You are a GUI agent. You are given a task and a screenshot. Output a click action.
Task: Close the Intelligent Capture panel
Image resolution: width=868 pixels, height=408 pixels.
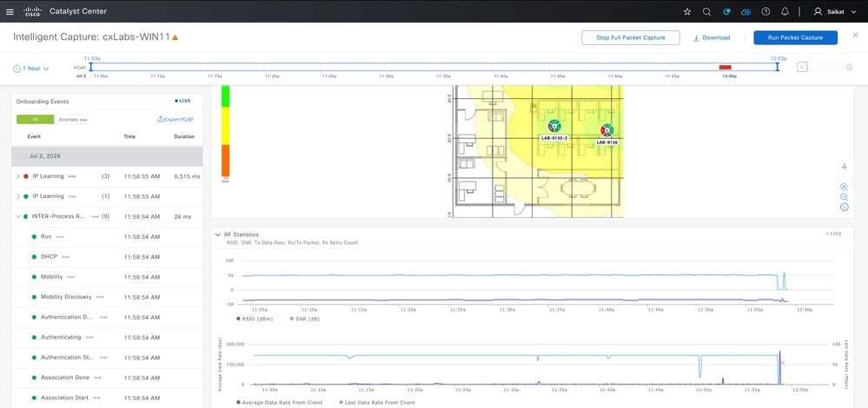(855, 36)
